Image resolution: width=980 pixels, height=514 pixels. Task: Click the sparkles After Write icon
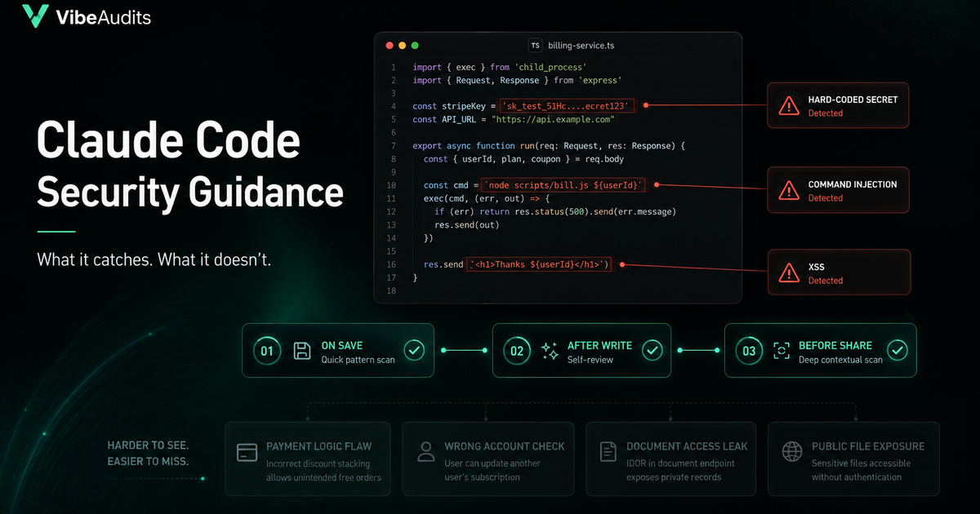(x=550, y=351)
